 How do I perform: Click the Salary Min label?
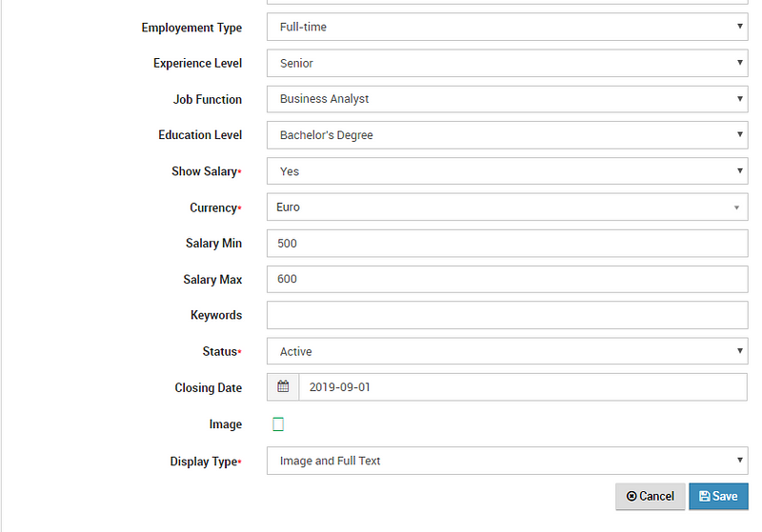213,244
